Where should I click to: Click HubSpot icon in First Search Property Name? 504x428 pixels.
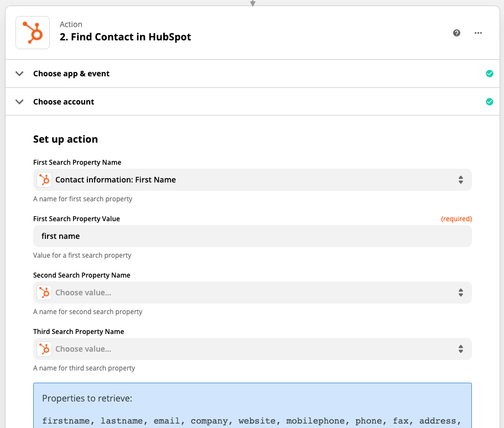coord(44,180)
